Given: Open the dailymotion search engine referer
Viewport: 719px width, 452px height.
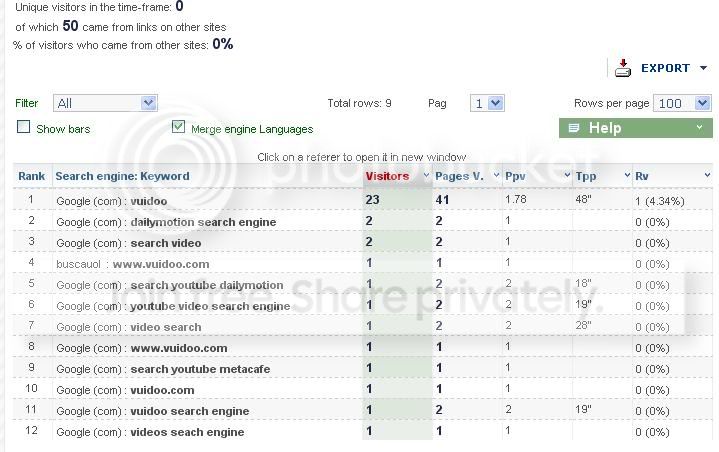Looking at the screenshot, I should (166, 222).
